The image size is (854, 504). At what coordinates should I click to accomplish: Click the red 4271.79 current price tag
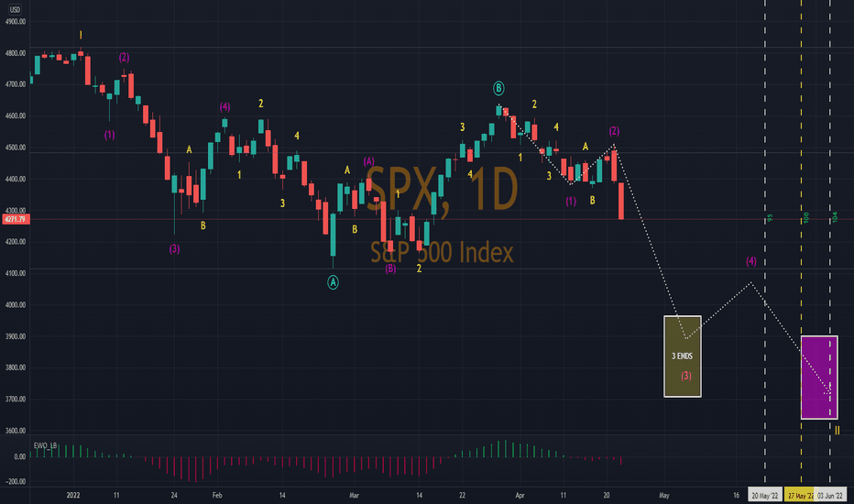click(x=16, y=219)
